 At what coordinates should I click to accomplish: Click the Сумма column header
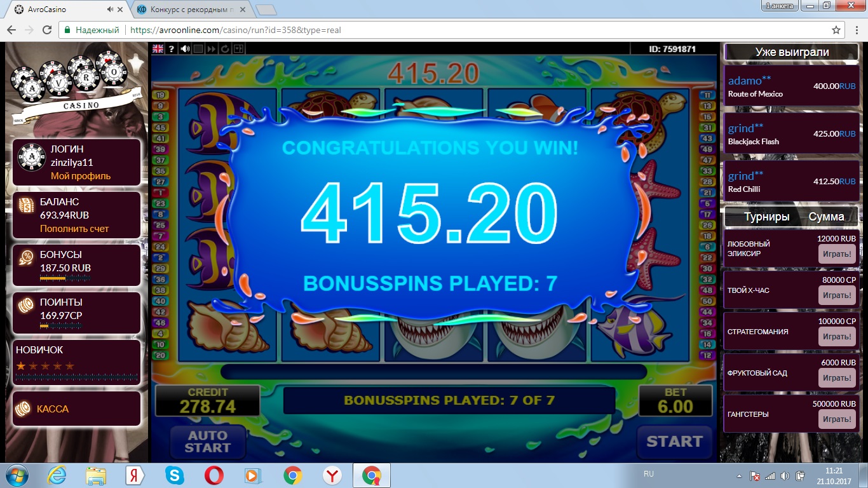click(x=826, y=217)
